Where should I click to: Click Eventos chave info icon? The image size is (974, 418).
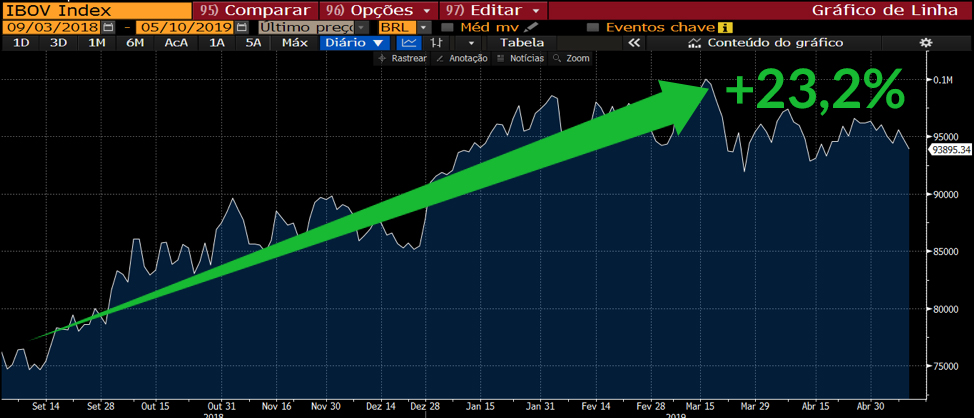coord(725,27)
